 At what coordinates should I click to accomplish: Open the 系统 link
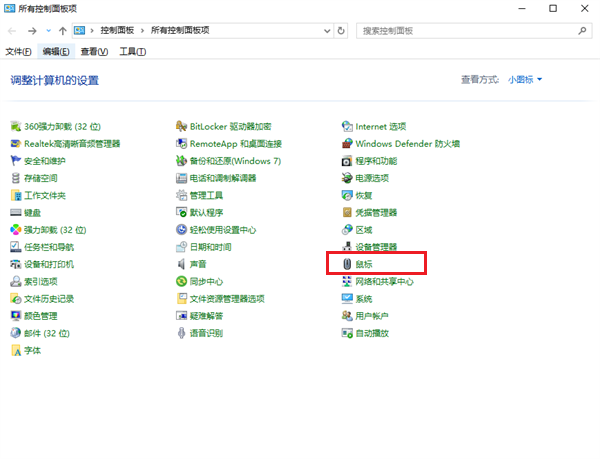point(364,299)
